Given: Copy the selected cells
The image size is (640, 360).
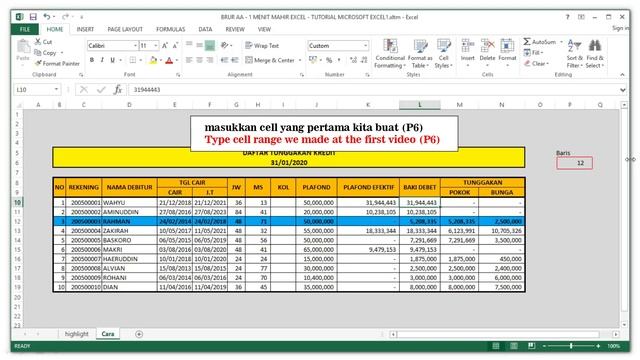Looking at the screenshot, I should point(46,53).
